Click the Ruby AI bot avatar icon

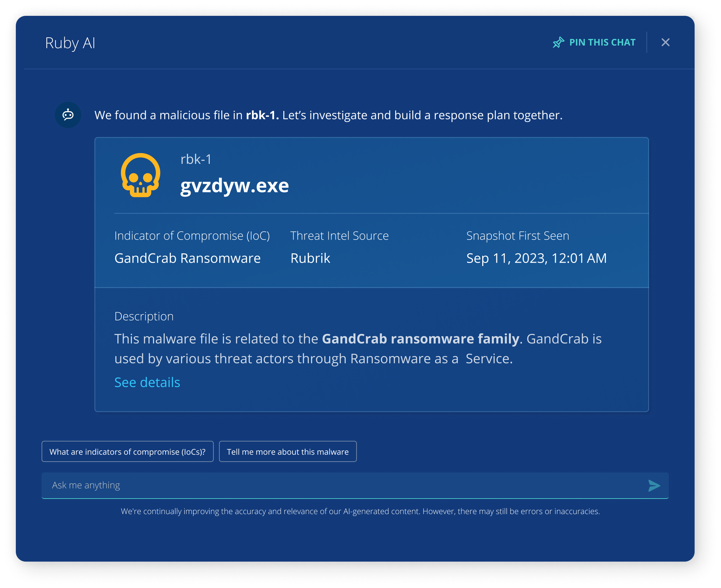[68, 115]
